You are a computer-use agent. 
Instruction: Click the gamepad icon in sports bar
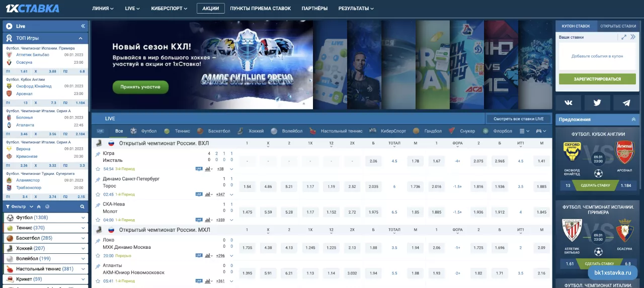pyautogui.click(x=541, y=131)
